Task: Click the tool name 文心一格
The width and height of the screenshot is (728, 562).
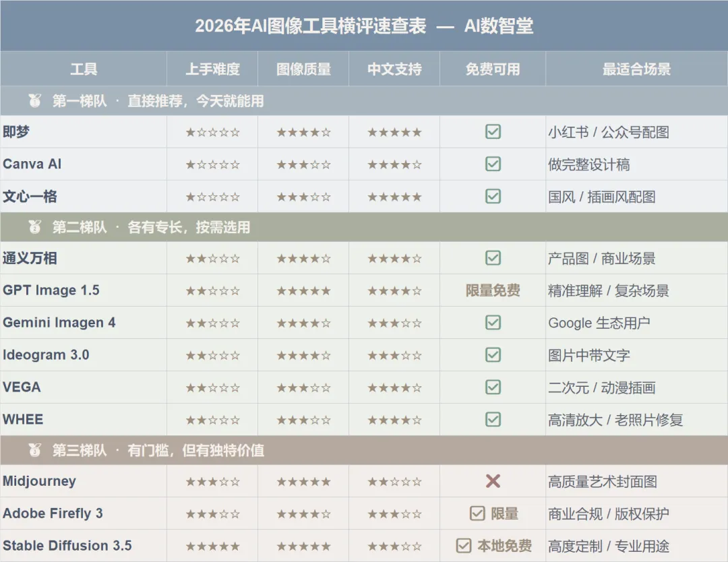Action: click(30, 196)
